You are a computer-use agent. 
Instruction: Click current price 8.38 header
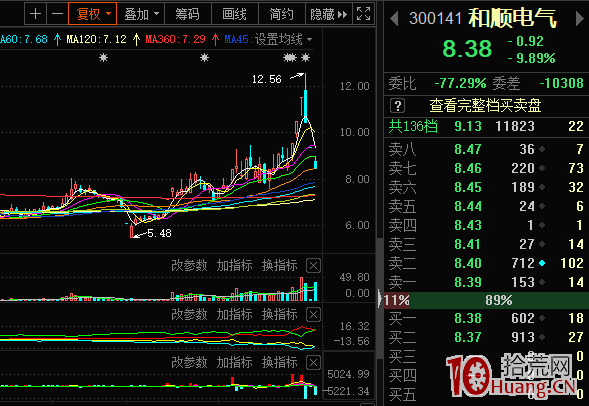pos(467,49)
